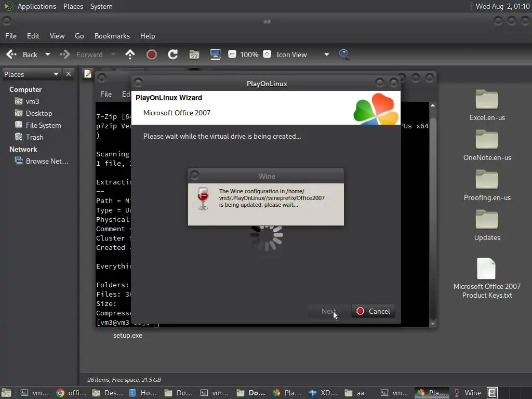
Task: Go back with the Back arrow icon
Action: click(x=11, y=54)
